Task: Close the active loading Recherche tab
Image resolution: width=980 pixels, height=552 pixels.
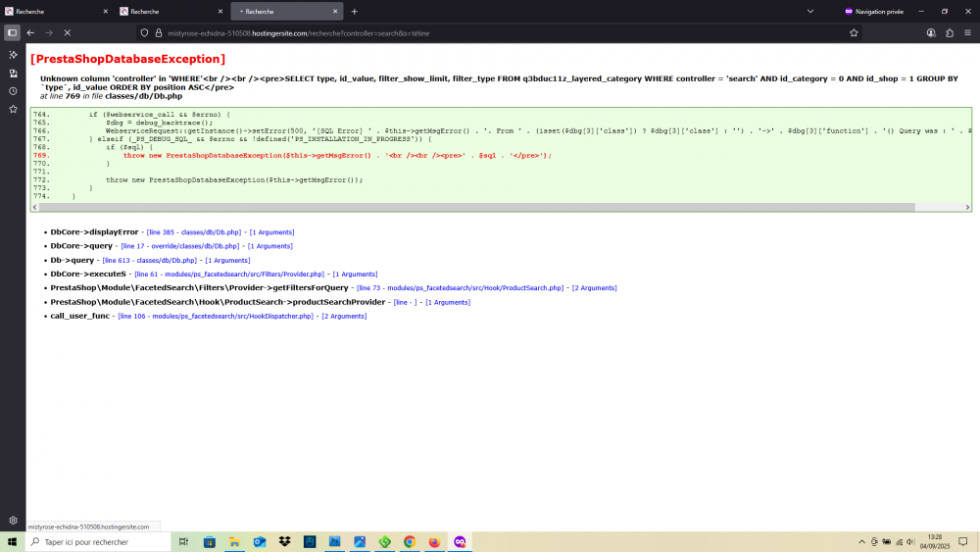Action: pyautogui.click(x=335, y=11)
